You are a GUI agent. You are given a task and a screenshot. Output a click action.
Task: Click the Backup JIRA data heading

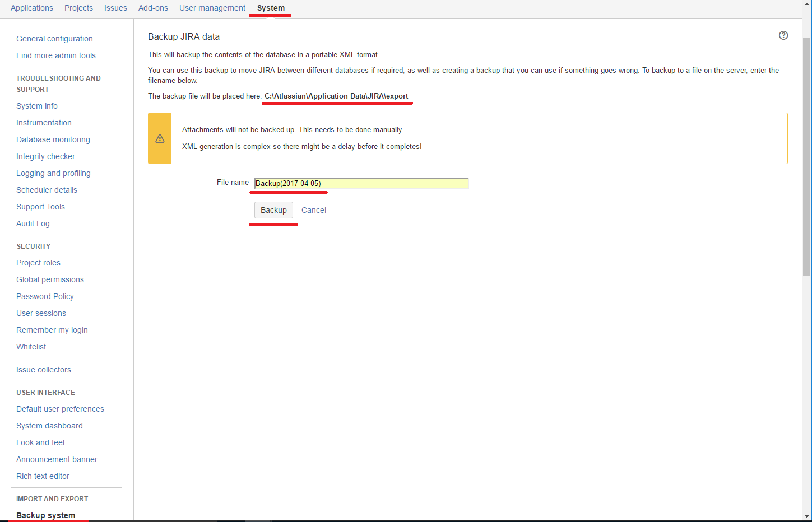[184, 36]
